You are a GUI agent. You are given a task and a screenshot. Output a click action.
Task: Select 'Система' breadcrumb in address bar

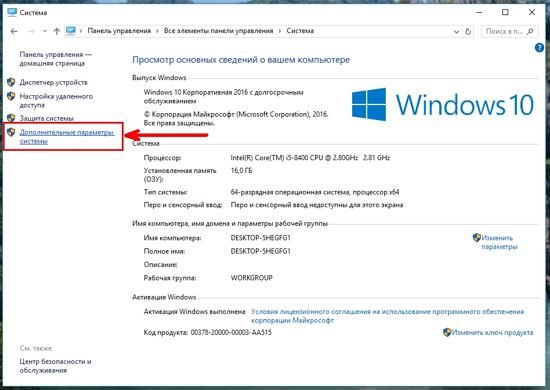(300, 31)
